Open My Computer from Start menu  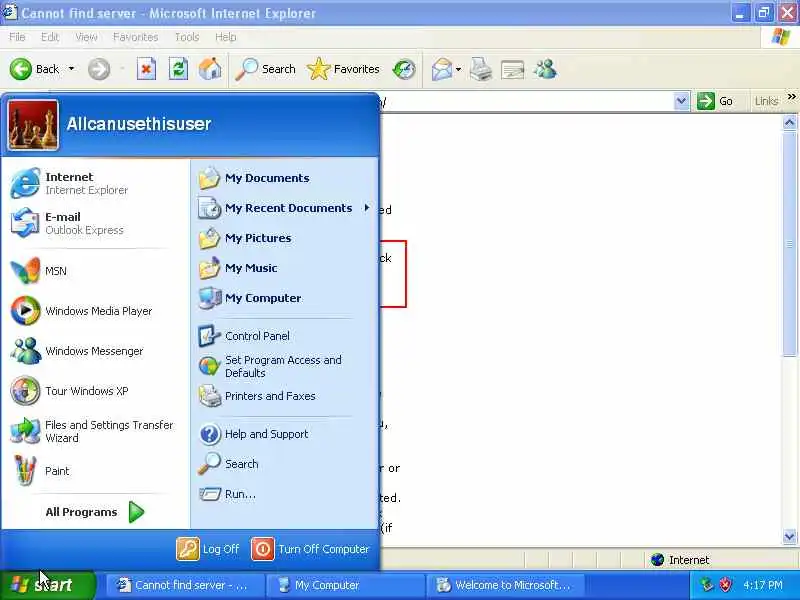click(x=285, y=298)
